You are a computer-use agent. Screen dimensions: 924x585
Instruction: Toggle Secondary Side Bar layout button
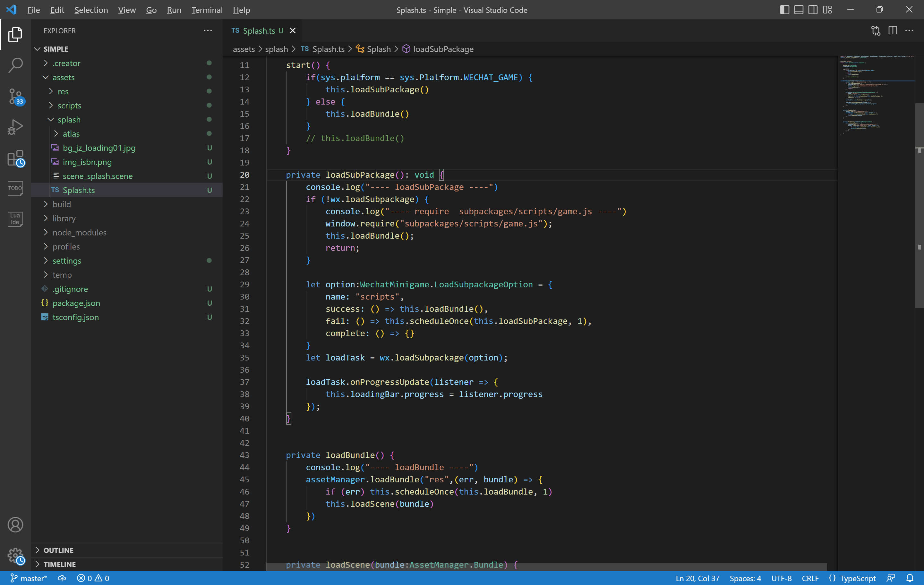(x=813, y=10)
